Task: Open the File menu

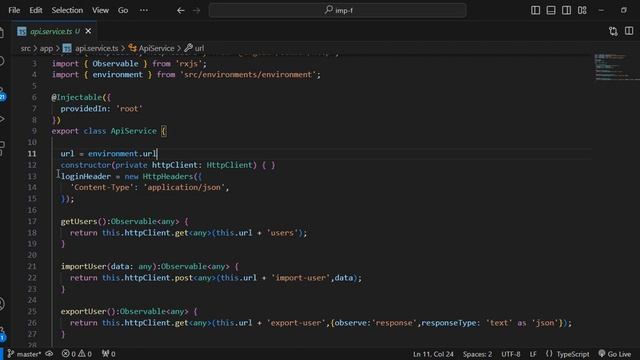Action: [14, 10]
